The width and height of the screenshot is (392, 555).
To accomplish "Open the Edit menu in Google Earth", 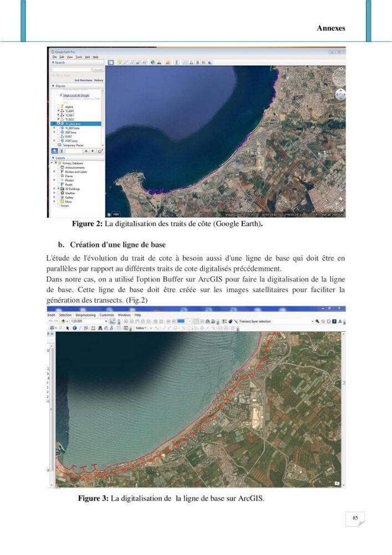I will pyautogui.click(x=62, y=57).
